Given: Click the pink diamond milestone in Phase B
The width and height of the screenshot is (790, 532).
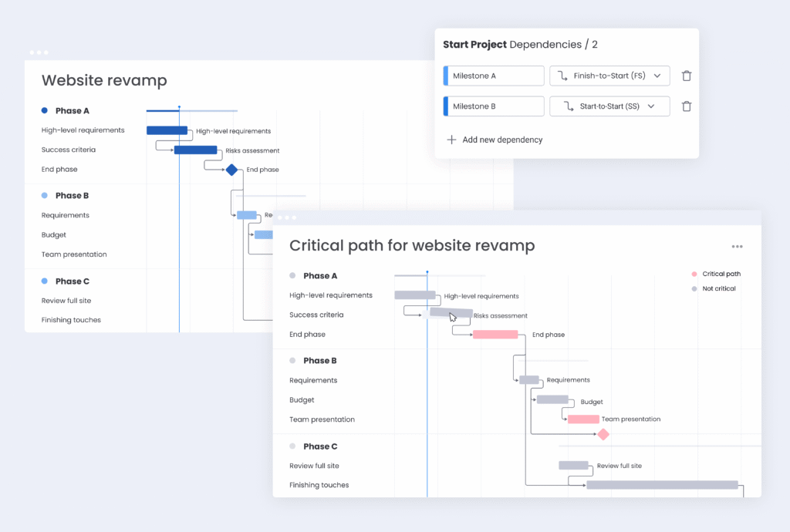Looking at the screenshot, I should pos(603,435).
